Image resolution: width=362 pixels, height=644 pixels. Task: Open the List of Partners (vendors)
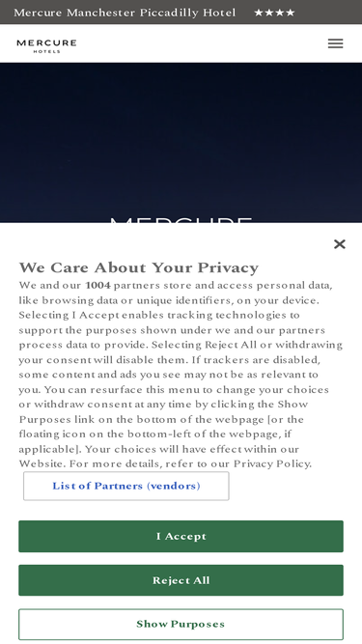click(x=126, y=486)
